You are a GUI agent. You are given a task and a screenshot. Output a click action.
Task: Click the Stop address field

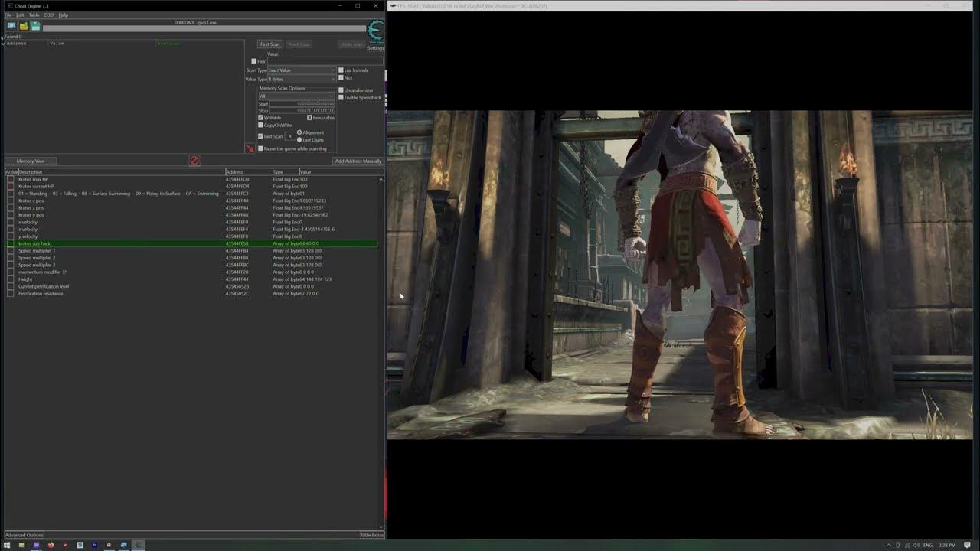302,111
